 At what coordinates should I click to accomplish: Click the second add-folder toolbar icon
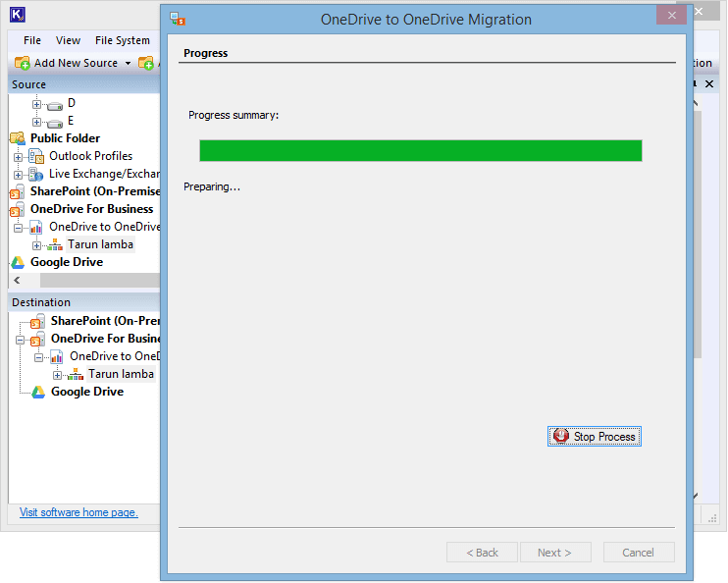point(146,63)
